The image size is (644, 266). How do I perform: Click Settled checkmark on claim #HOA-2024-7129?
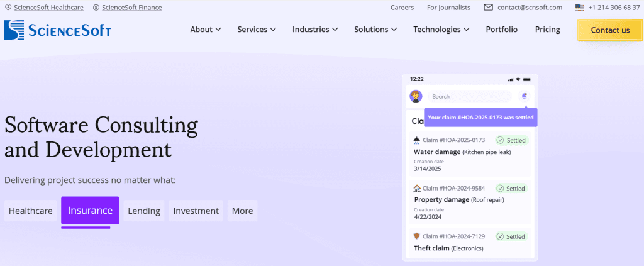click(x=500, y=236)
